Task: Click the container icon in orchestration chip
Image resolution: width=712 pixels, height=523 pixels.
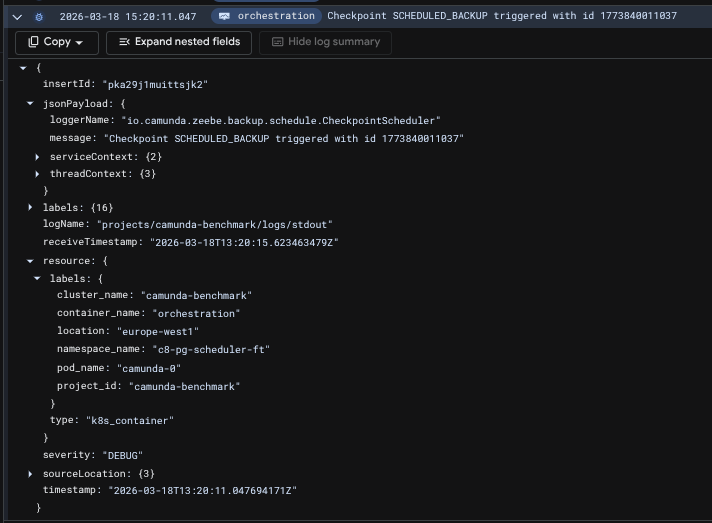Action: (224, 16)
